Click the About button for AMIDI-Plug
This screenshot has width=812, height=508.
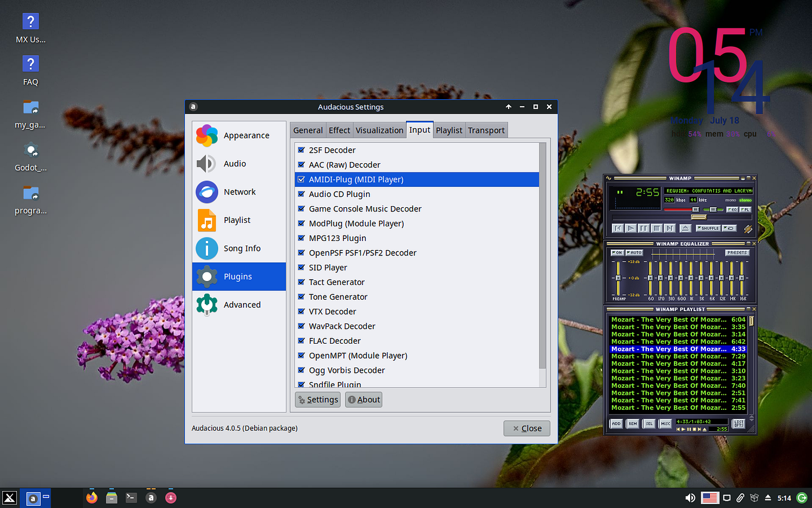(x=363, y=399)
